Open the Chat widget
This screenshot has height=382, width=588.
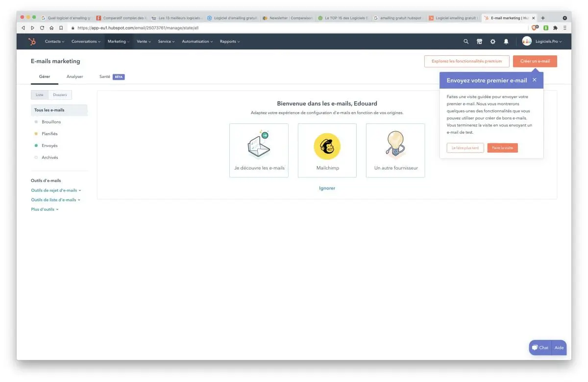point(540,348)
